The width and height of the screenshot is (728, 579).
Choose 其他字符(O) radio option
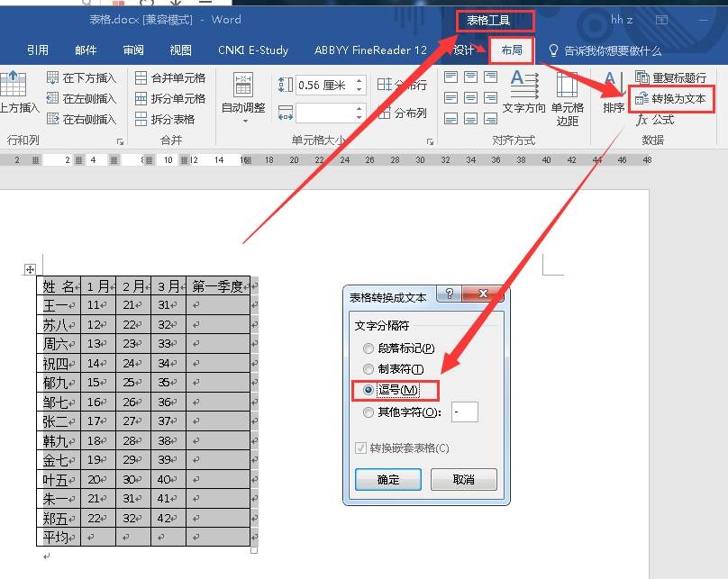(x=368, y=412)
